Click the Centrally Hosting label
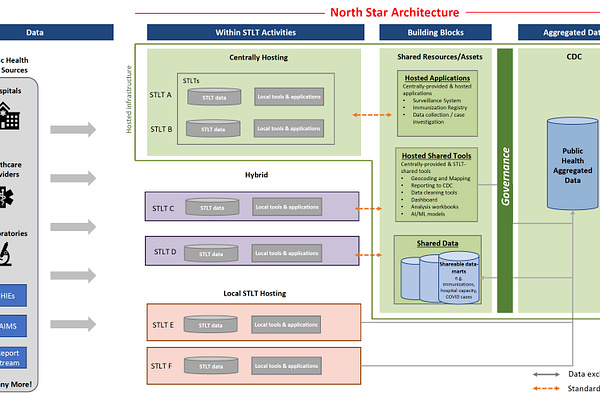600x400 pixels. coord(259,57)
